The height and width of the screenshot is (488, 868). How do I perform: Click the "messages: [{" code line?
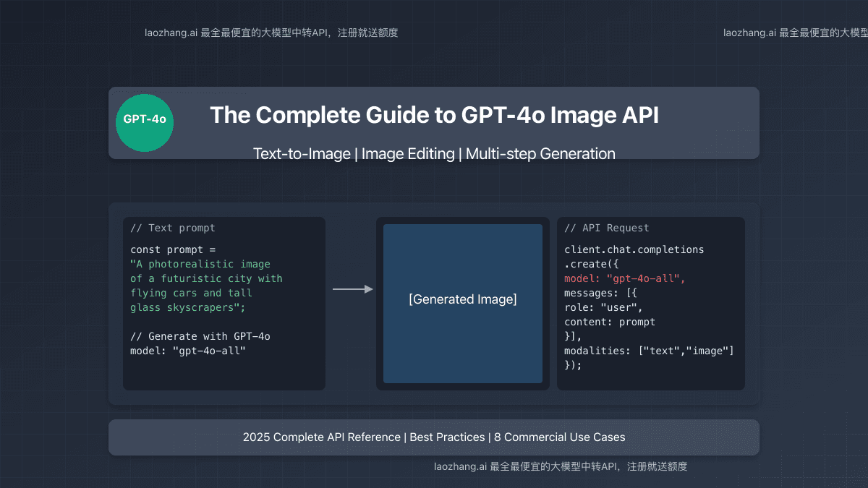pos(600,293)
